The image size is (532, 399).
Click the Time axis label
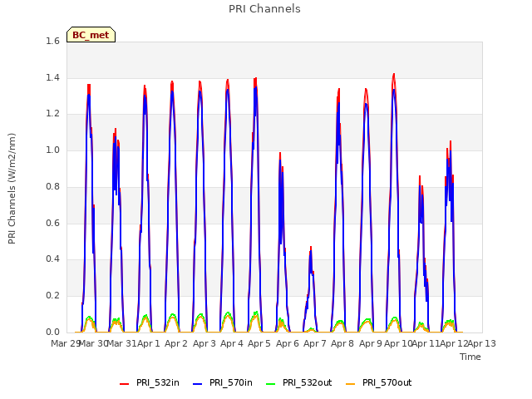coord(470,357)
